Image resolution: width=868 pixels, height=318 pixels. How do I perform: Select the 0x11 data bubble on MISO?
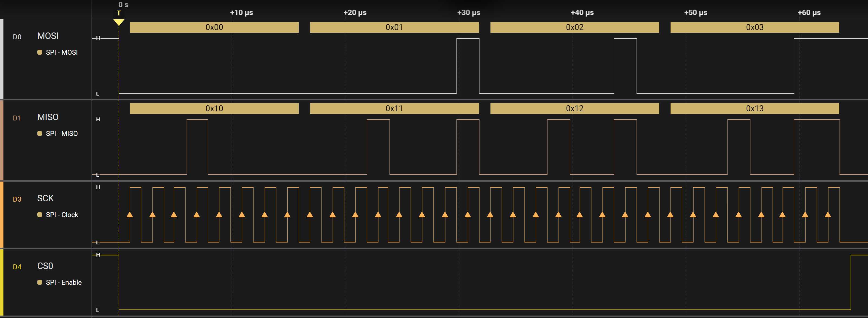coord(394,109)
